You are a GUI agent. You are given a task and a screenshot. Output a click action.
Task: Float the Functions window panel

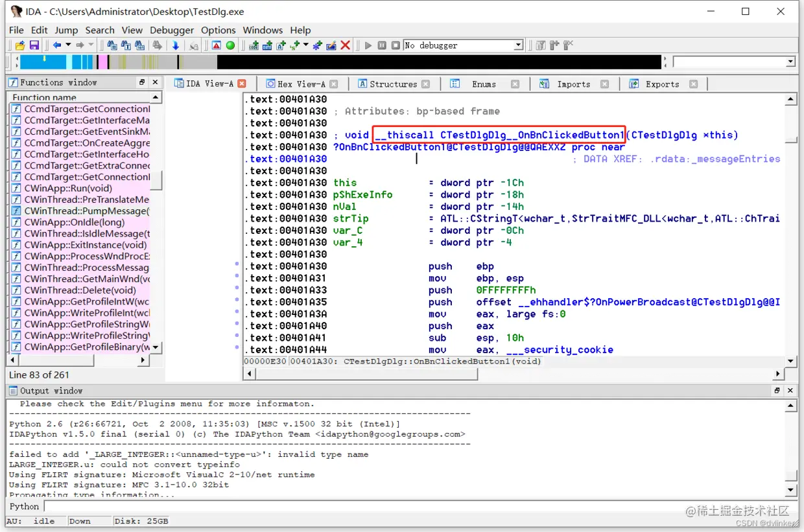142,82
